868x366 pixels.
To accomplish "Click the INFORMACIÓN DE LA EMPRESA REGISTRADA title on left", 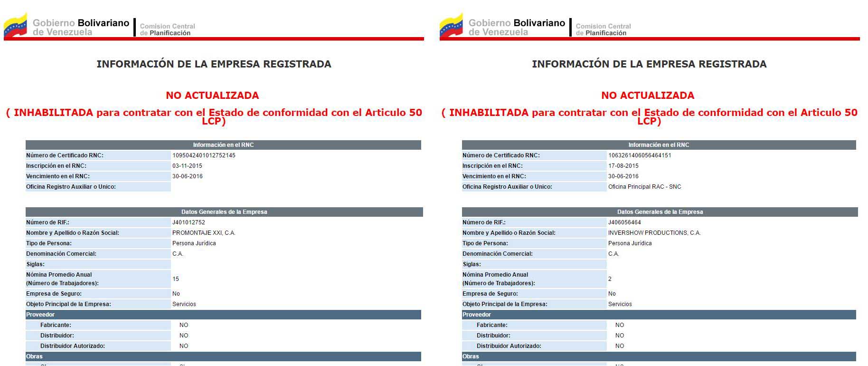I will point(214,64).
